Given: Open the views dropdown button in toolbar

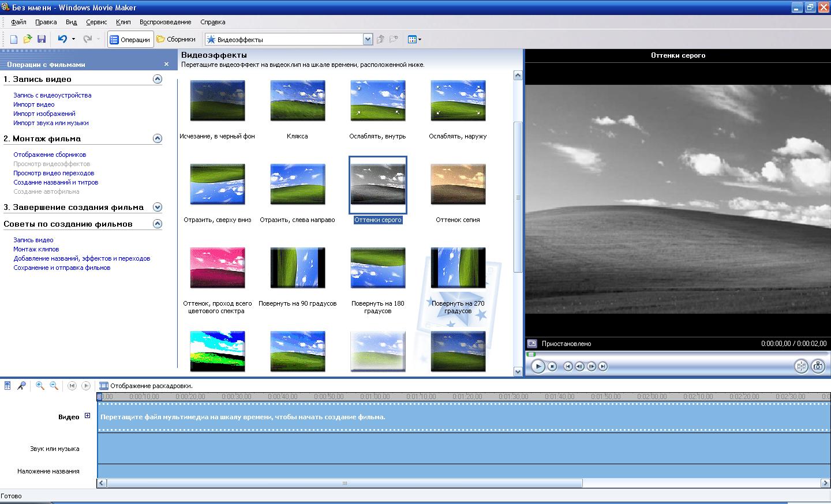Looking at the screenshot, I should point(414,39).
